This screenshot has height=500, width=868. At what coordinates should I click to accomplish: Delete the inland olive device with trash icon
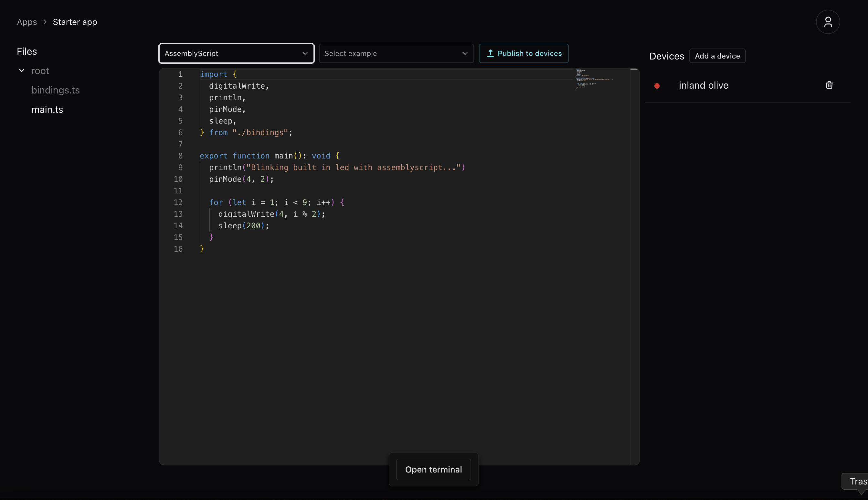coord(829,85)
